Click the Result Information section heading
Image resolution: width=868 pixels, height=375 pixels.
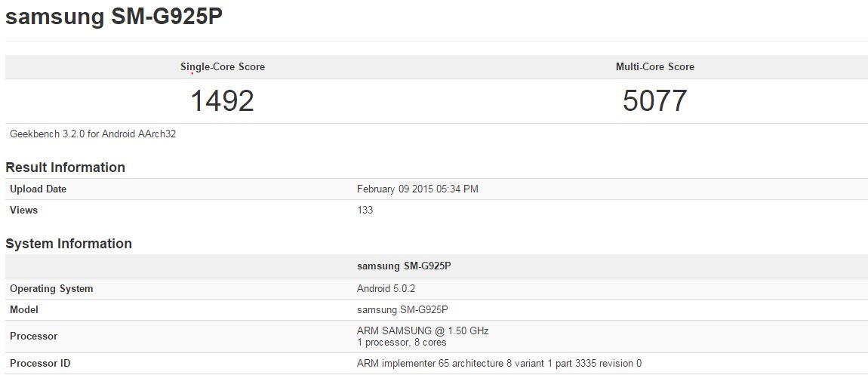point(65,168)
